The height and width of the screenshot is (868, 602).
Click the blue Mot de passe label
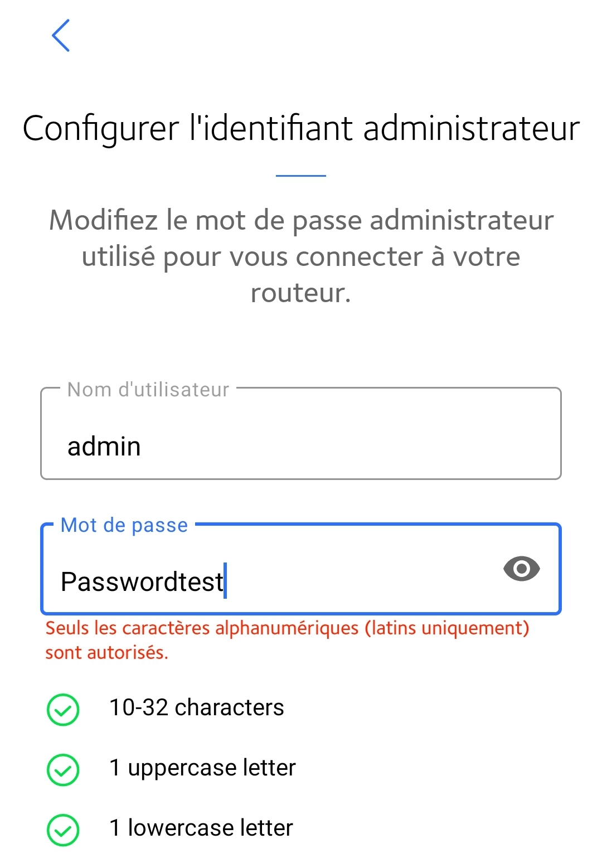124,525
